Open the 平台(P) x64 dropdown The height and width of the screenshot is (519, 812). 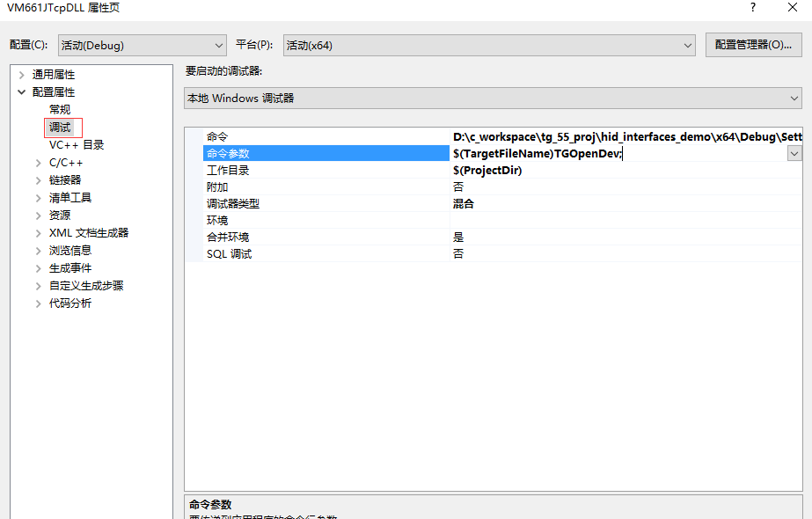489,46
